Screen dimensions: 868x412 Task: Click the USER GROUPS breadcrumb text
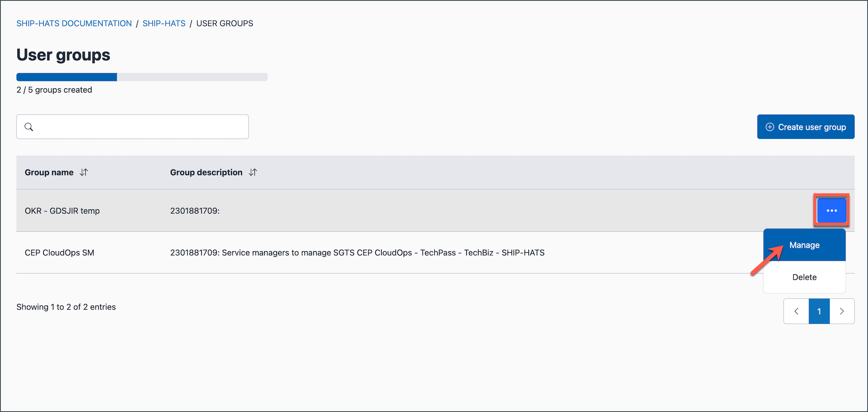pos(225,24)
